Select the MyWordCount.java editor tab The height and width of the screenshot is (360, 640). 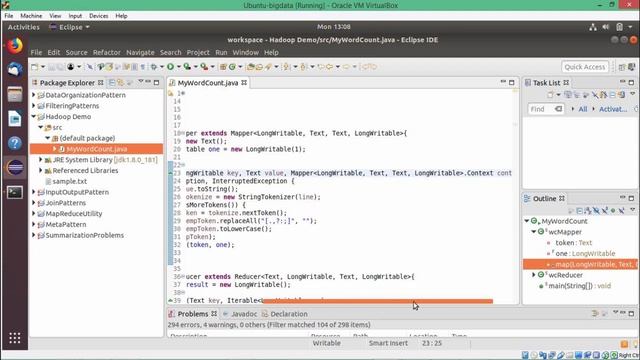[208, 83]
